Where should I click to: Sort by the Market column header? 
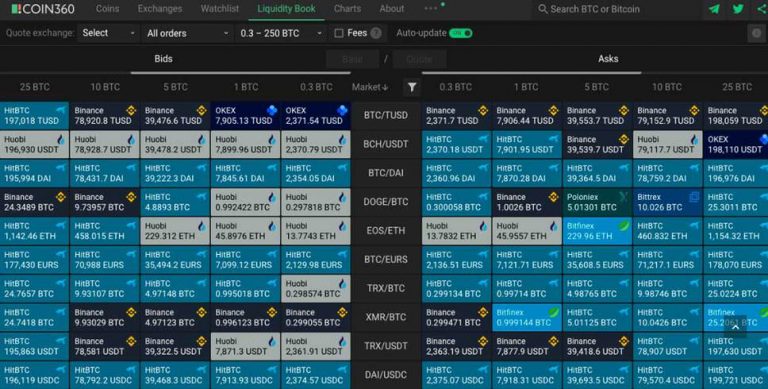point(370,87)
